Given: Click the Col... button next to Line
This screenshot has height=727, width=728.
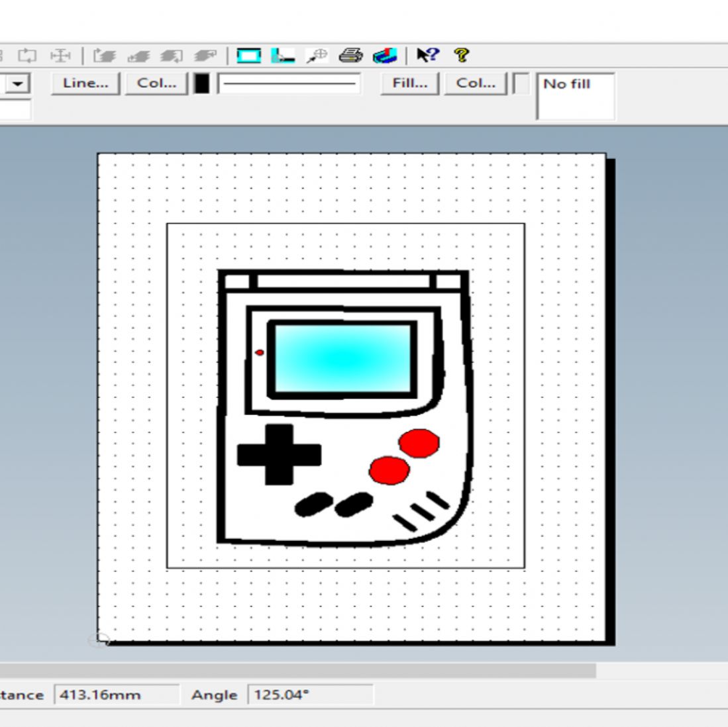Looking at the screenshot, I should click(156, 83).
